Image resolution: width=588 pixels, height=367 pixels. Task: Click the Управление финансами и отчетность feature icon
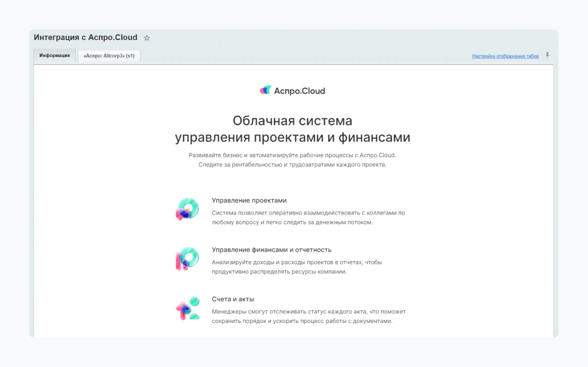tap(187, 258)
